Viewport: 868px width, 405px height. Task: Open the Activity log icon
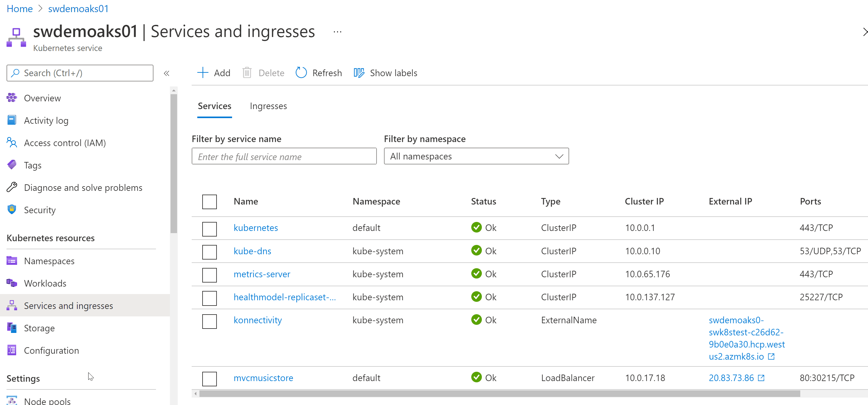pos(11,120)
